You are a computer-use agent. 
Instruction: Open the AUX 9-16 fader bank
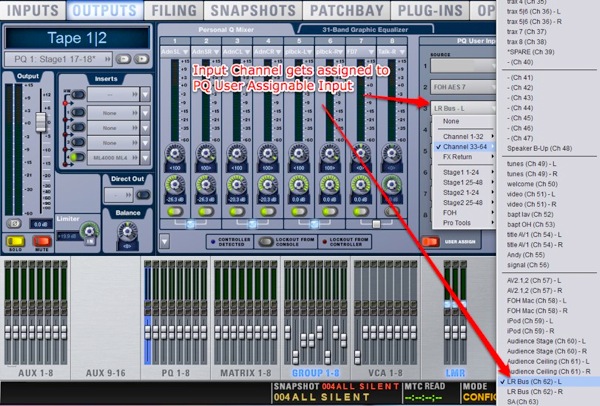tap(106, 372)
